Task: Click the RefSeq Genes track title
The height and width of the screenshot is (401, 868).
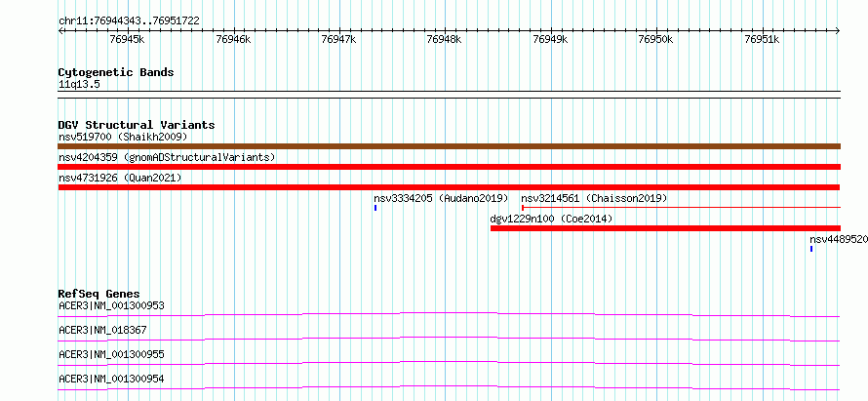Action: 99,294
